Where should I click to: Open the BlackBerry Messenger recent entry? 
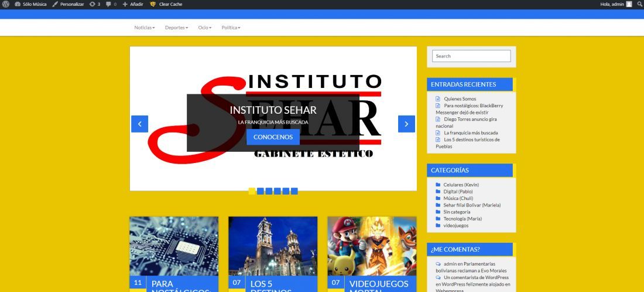[470, 109]
